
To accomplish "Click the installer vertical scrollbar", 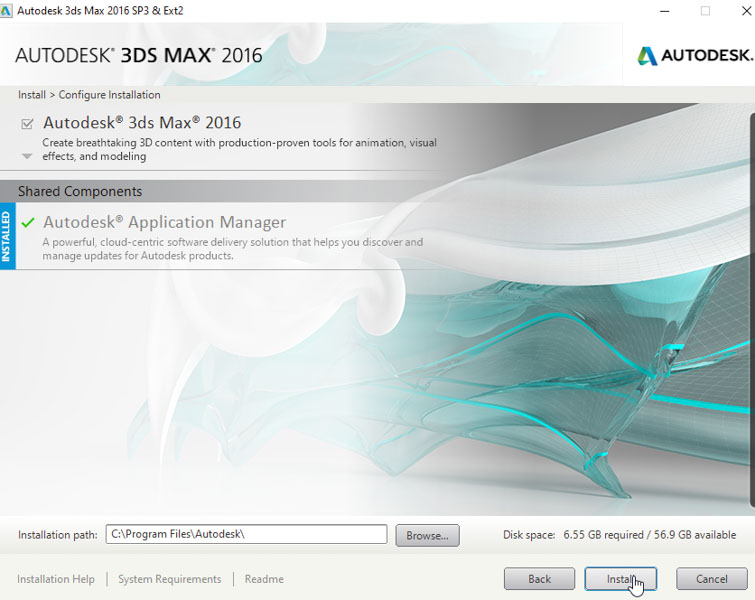I will pos(752,310).
